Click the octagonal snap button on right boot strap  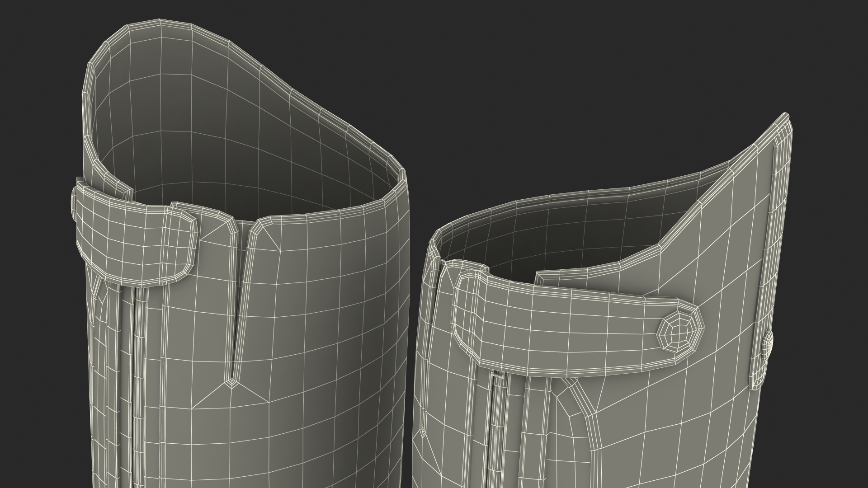[x=681, y=331]
